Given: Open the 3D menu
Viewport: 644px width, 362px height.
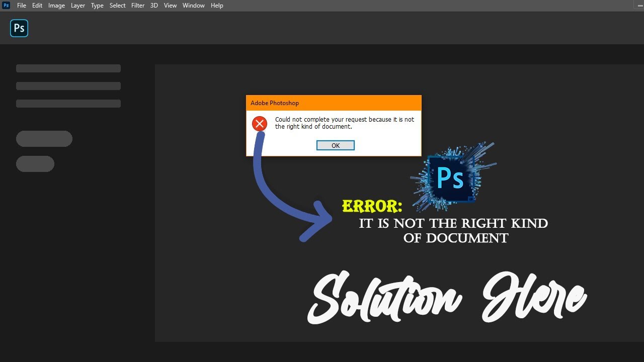Looking at the screenshot, I should [x=154, y=6].
